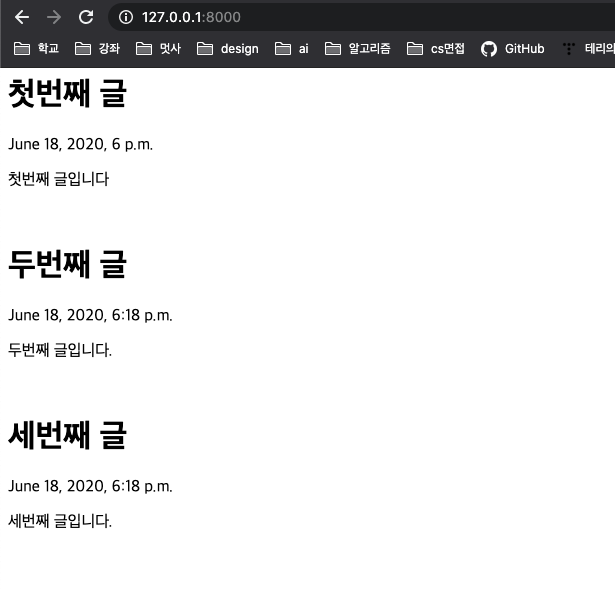This screenshot has height=590, width=615.
Task: Click the 첫번째 글 heading
Action: (x=67, y=93)
